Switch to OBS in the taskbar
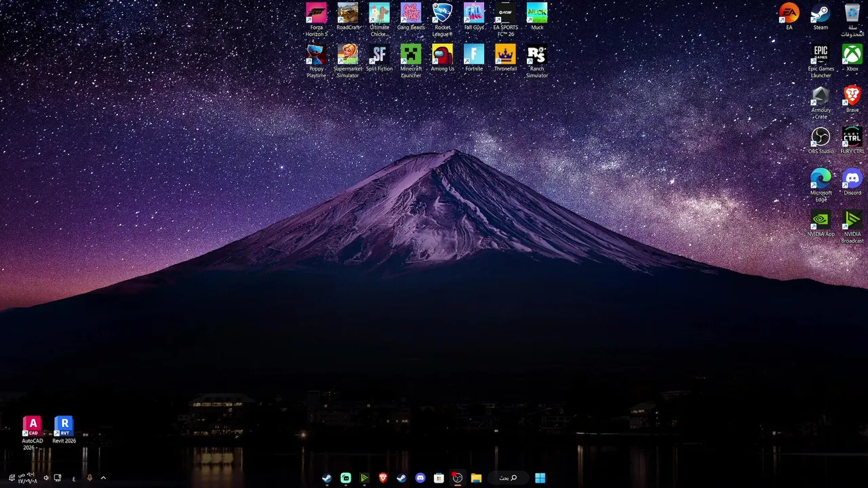 (x=458, y=478)
